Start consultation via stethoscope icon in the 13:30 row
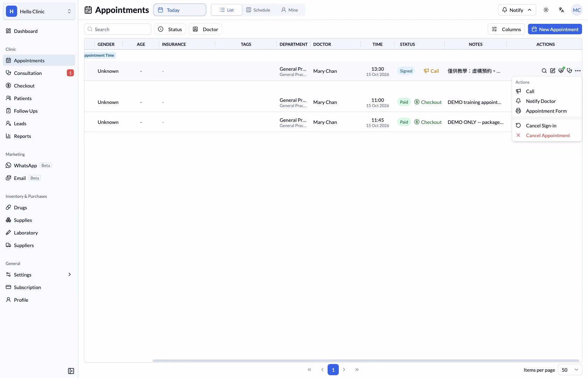Image resolution: width=588 pixels, height=378 pixels. coord(569,71)
